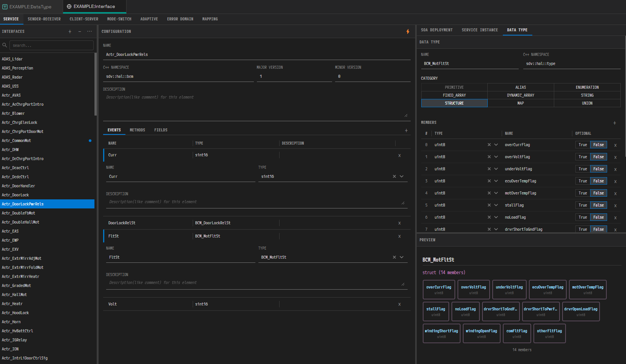Click the lightning bolt icon in Configuration

(x=408, y=32)
